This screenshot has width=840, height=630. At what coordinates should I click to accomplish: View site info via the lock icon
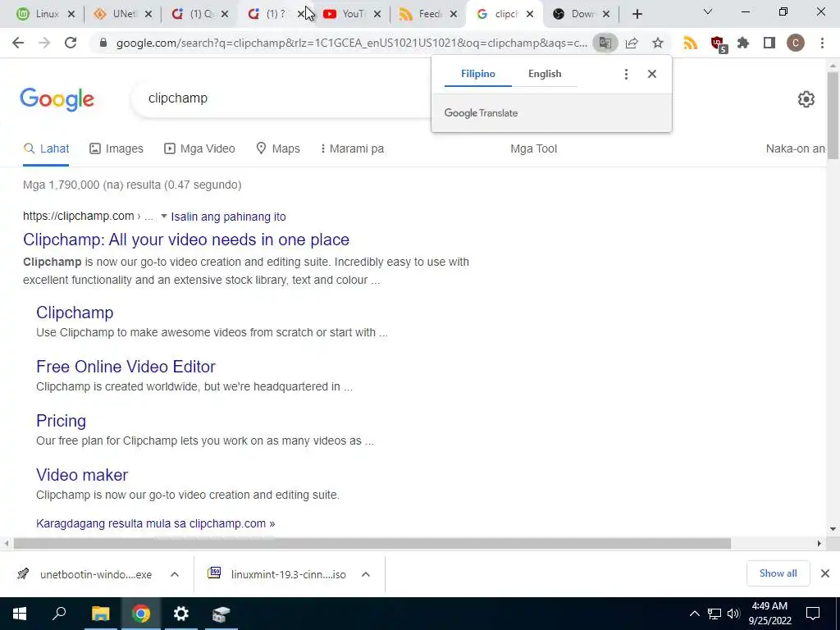click(x=103, y=43)
